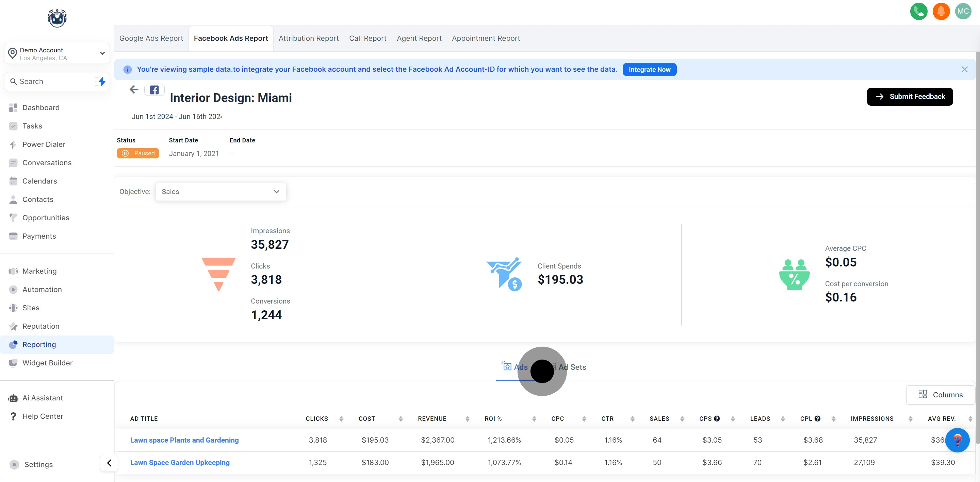This screenshot has height=482, width=980.
Task: Sort table by Revenue column arrows
Action: pos(467,418)
